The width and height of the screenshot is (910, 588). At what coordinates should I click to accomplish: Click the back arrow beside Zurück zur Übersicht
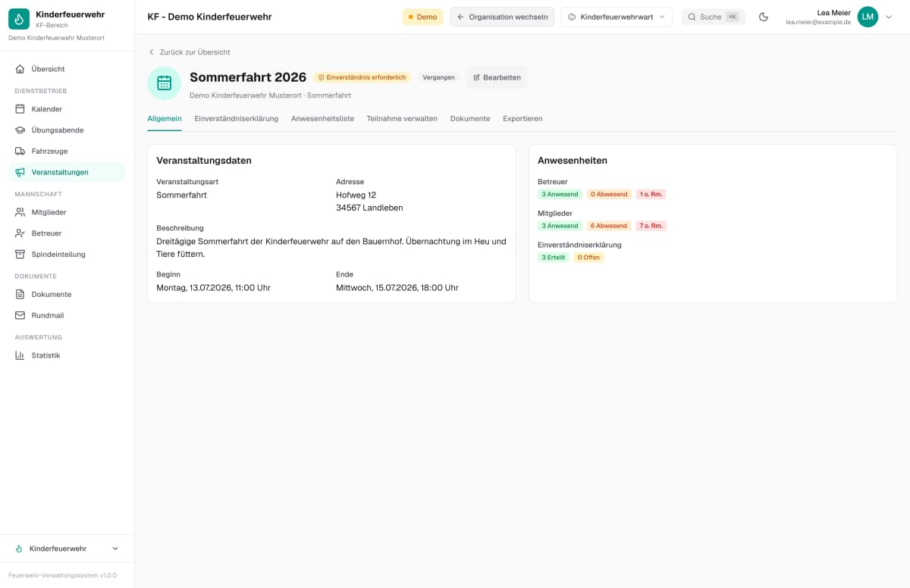pyautogui.click(x=152, y=52)
